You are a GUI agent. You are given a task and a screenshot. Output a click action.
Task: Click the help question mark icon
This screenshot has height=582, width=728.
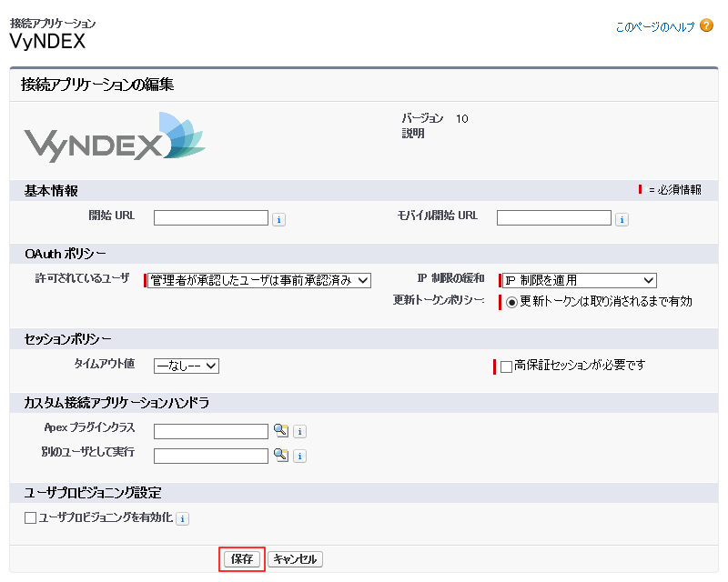click(x=707, y=26)
